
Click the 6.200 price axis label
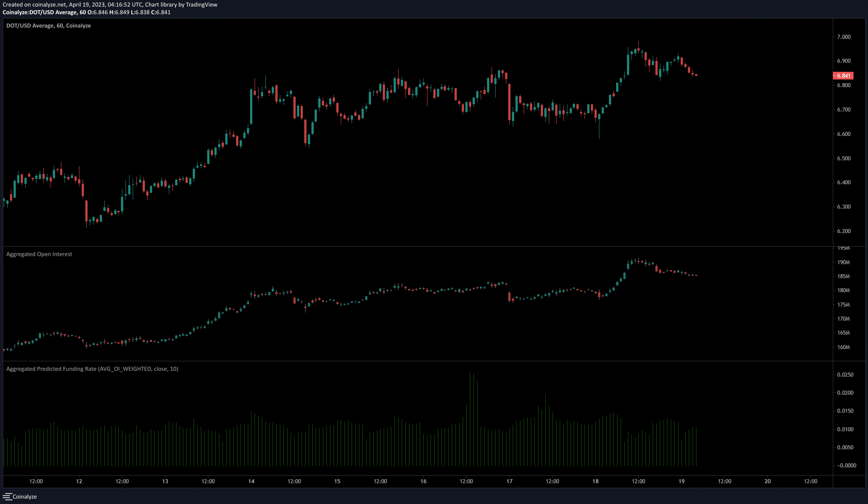point(844,231)
